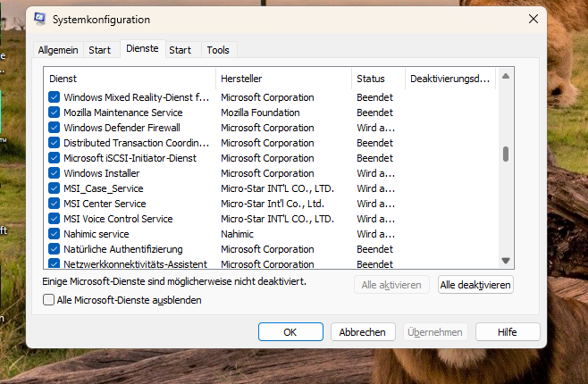The image size is (588, 384).
Task: Toggle the Windows Installer service checkbox
Action: click(55, 173)
